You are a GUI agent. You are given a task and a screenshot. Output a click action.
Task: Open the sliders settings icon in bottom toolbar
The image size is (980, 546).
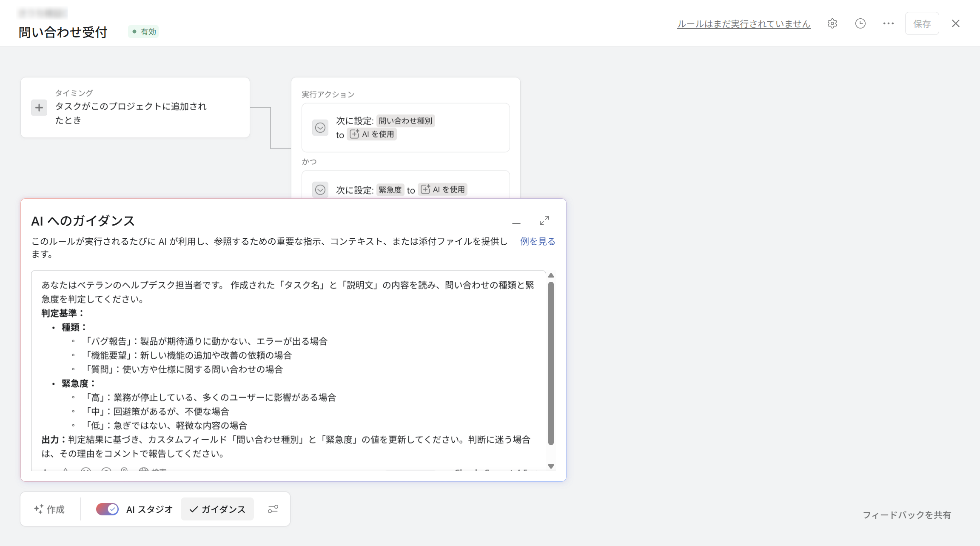click(x=273, y=509)
